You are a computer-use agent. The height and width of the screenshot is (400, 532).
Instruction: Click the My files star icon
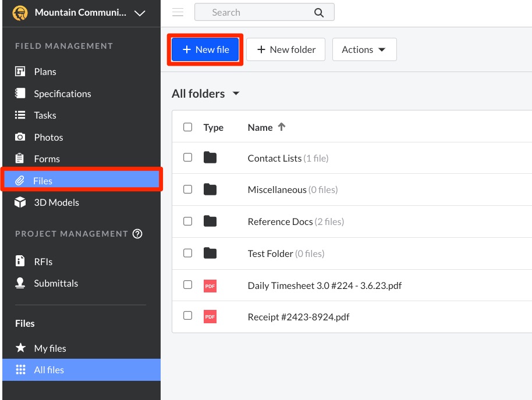point(20,348)
